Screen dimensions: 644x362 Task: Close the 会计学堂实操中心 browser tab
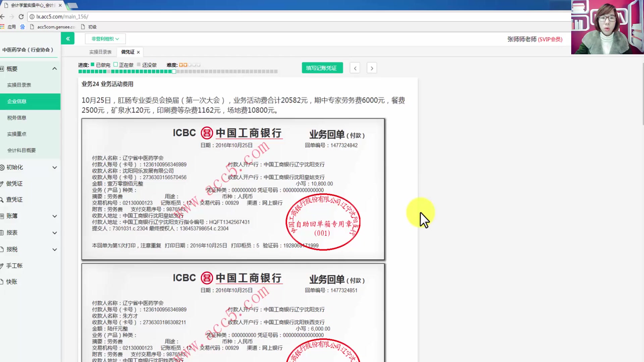click(x=60, y=5)
